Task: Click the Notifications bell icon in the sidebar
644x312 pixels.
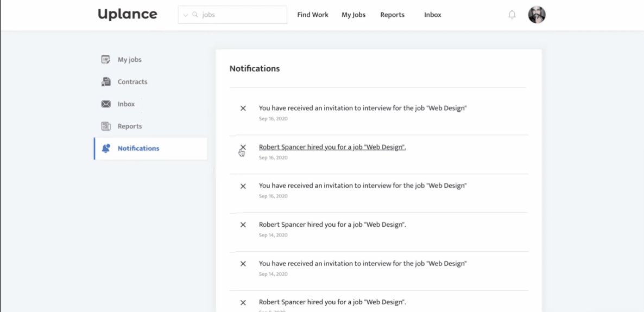Action: coord(106,148)
